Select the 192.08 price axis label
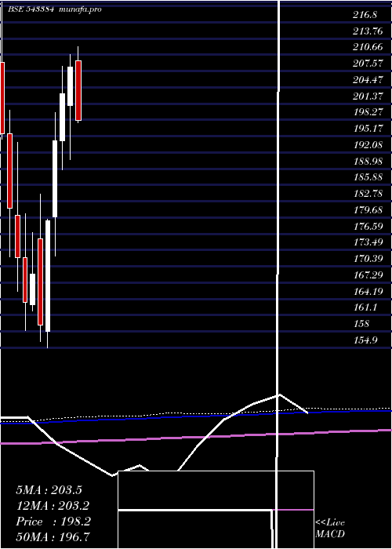This screenshot has width=392, height=549. click(368, 144)
